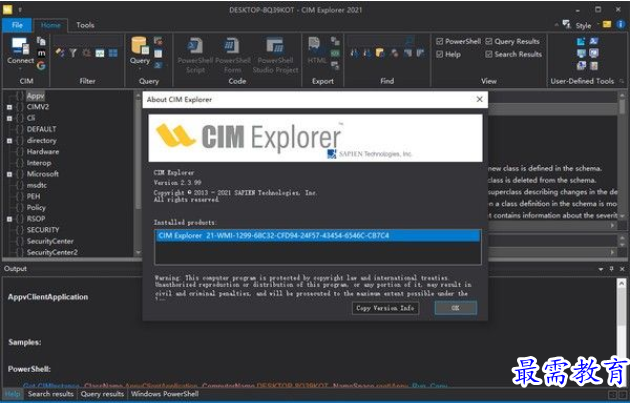Select the CIM Explorer installed product entry

pos(318,236)
